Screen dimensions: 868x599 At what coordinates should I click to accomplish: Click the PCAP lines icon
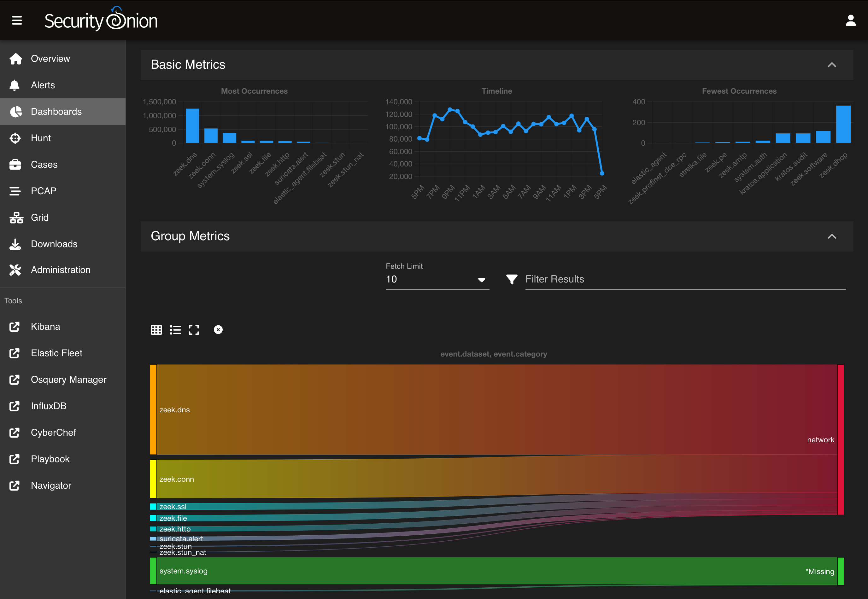(x=15, y=191)
